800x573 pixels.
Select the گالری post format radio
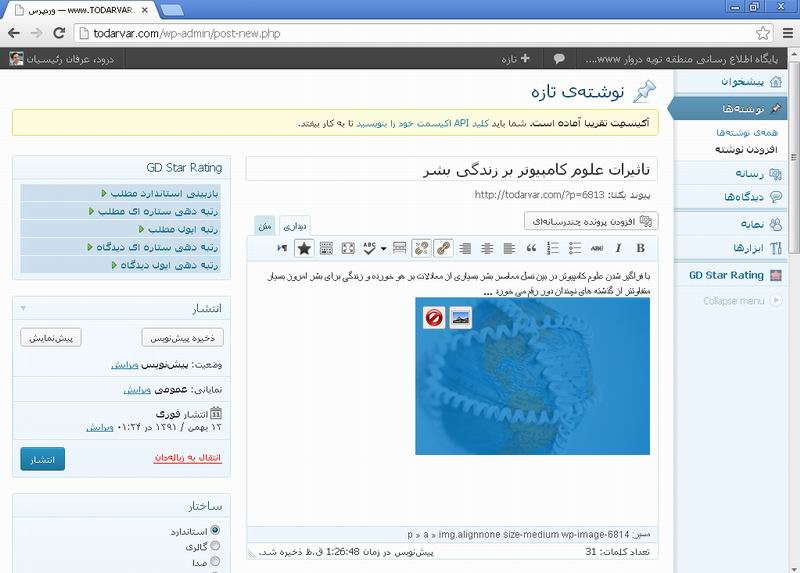(215, 545)
